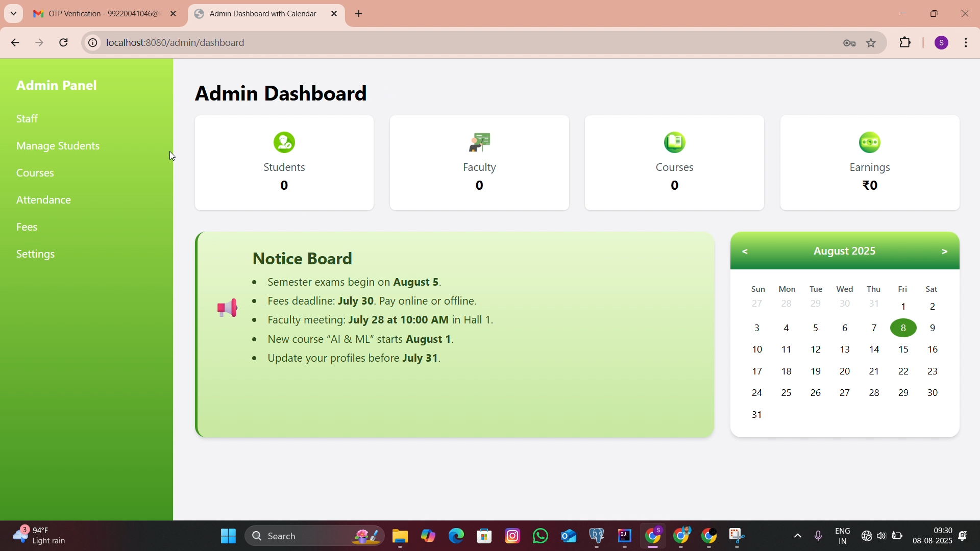This screenshot has width=980, height=551.
Task: Open Manage Students in sidebar
Action: coord(58,146)
